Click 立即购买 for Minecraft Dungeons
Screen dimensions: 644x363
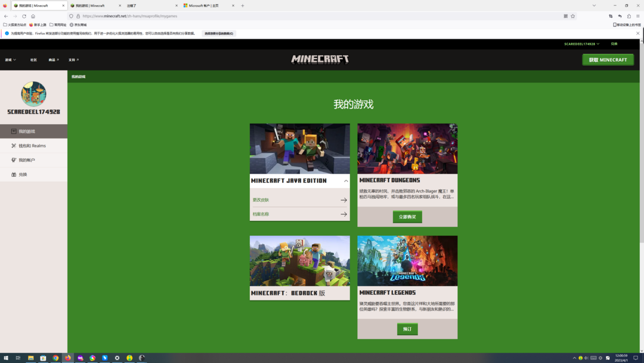407,217
